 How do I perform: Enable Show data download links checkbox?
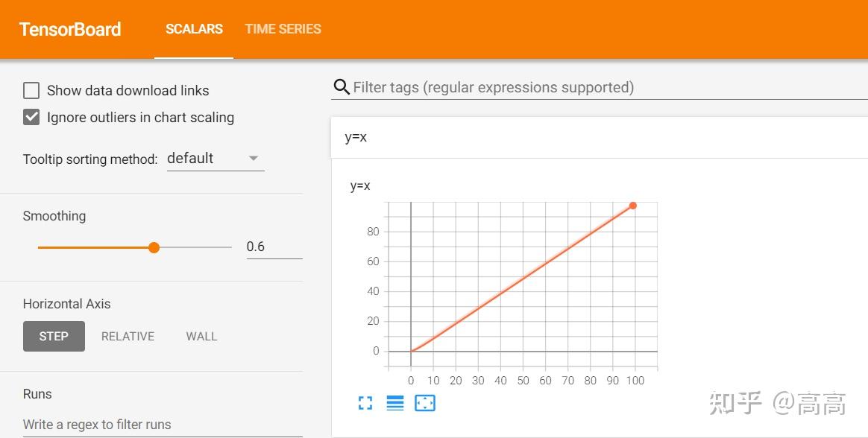point(31,90)
